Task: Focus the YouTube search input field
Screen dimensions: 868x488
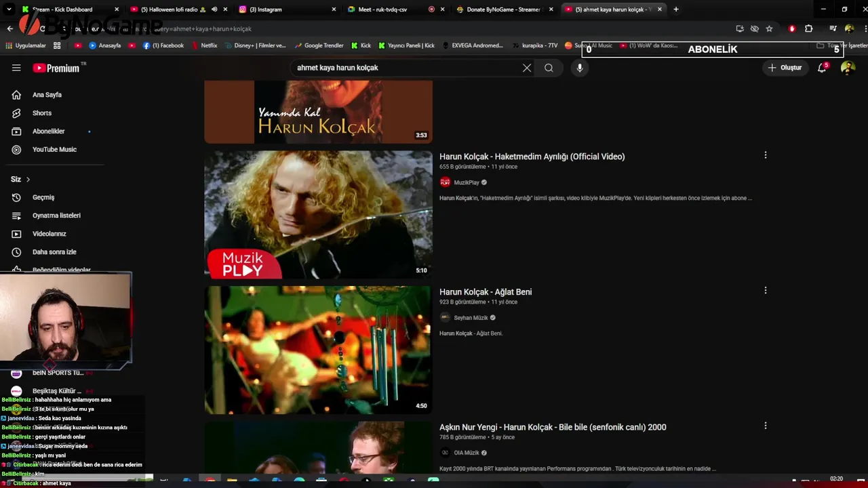Action: point(407,68)
